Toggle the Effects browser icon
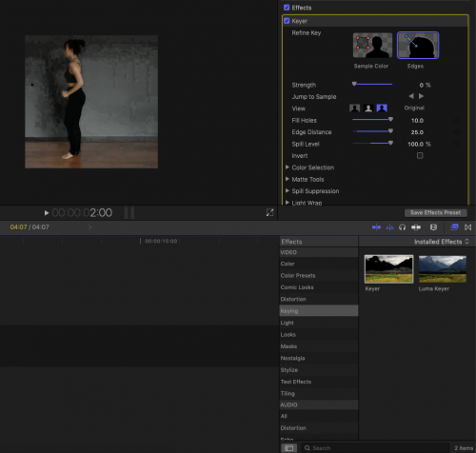Image resolution: width=476 pixels, height=453 pixels. 454,227
